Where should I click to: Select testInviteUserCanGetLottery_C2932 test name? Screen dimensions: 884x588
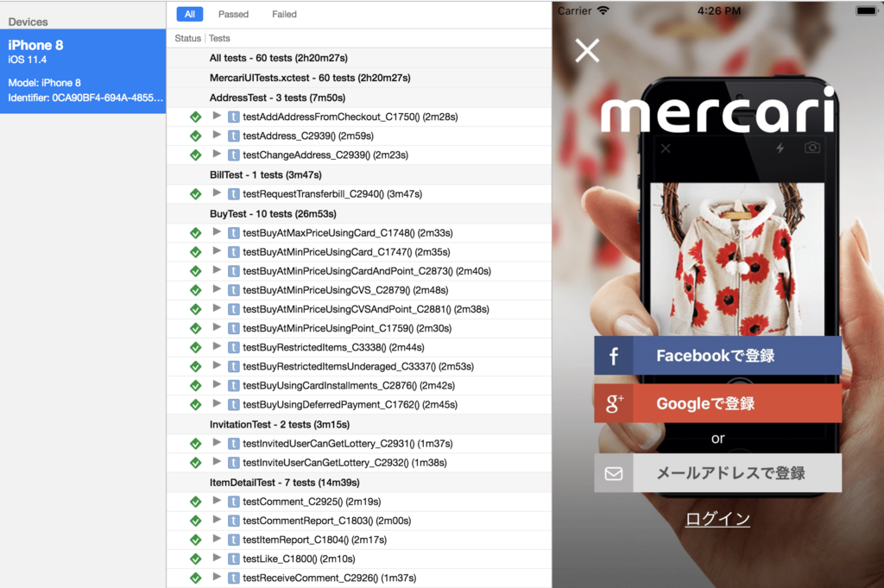[345, 463]
